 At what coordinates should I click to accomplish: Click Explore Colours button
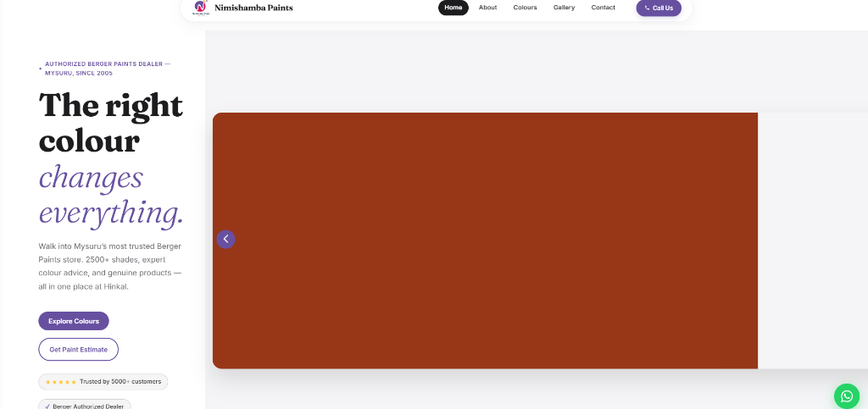(x=74, y=321)
